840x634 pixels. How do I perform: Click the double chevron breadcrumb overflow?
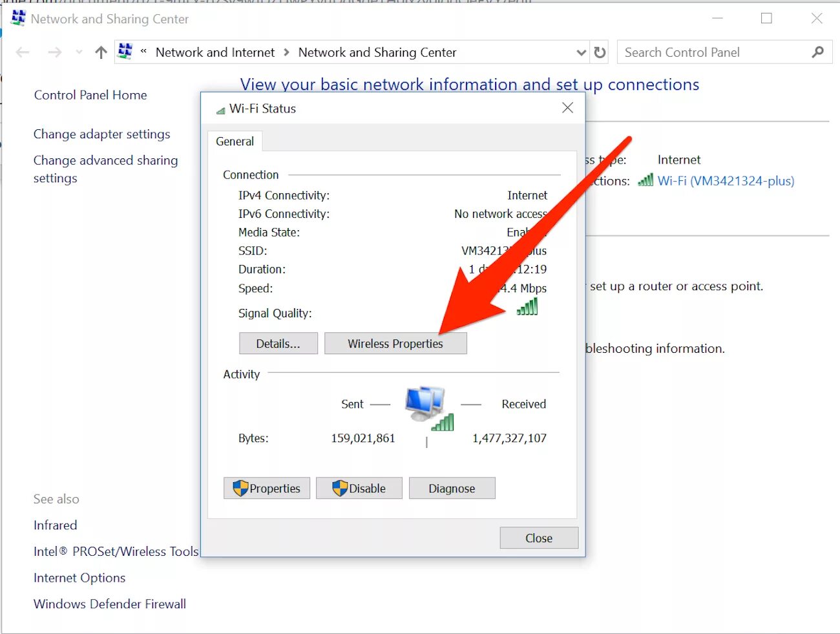(x=143, y=51)
